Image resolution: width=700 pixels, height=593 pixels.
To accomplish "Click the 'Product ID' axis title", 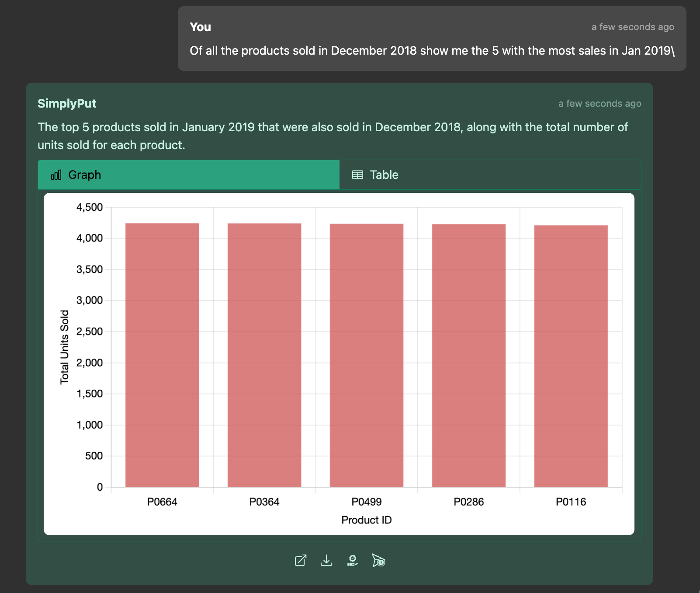I will click(x=367, y=520).
